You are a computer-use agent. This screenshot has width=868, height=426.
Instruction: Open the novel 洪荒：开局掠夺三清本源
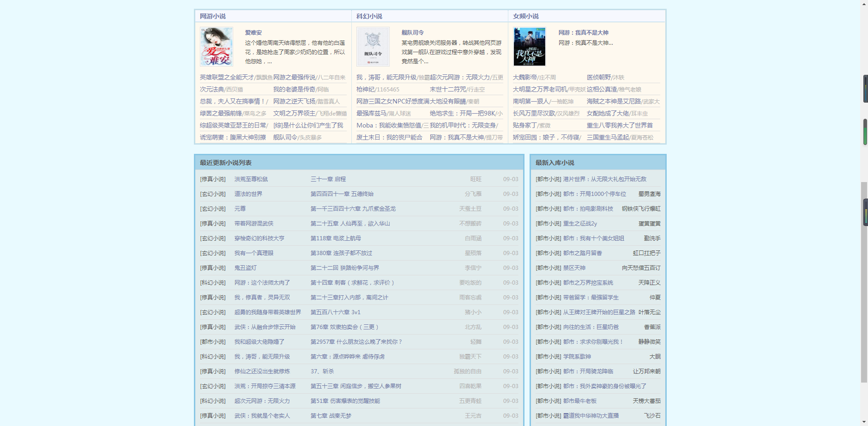point(265,386)
